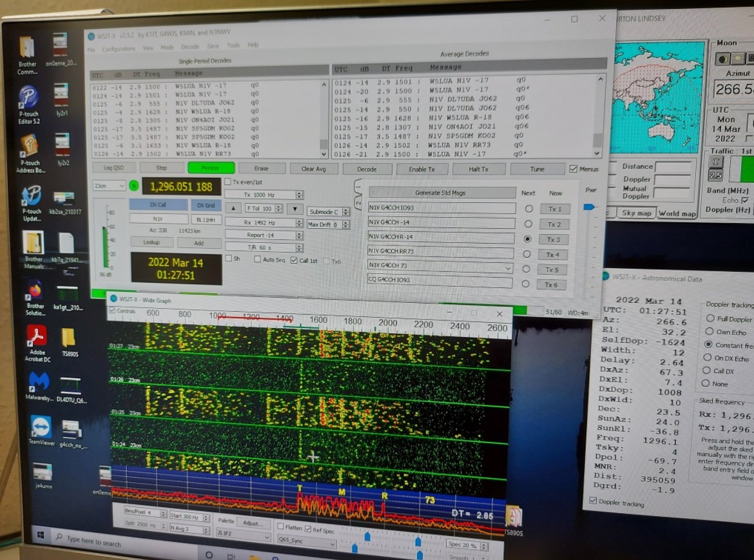Click the green S-meter indicator beside frequency
Image resolution: width=754 pixels, height=560 pixels.
(x=134, y=186)
